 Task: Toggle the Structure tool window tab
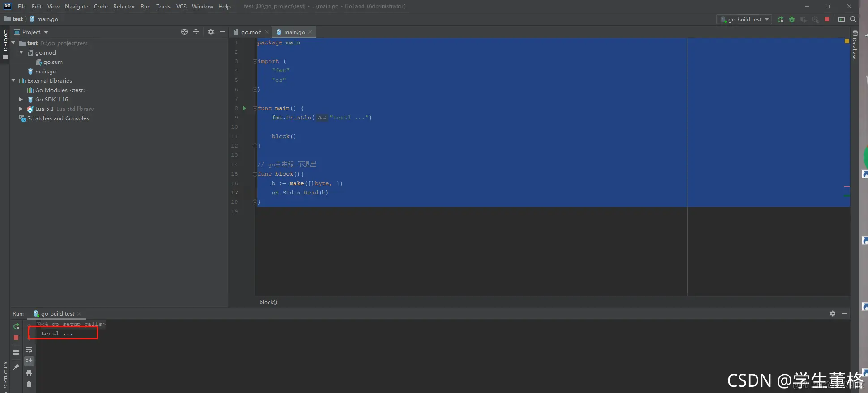[5, 376]
